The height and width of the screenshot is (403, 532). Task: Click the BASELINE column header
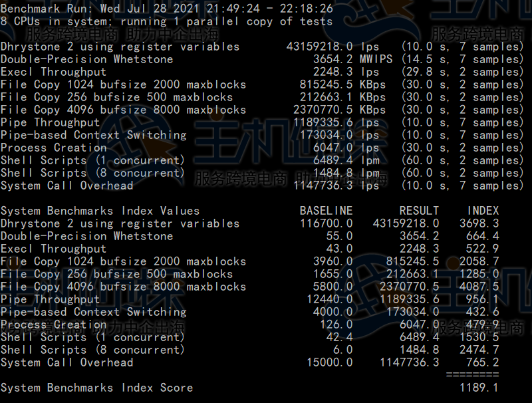(x=326, y=211)
